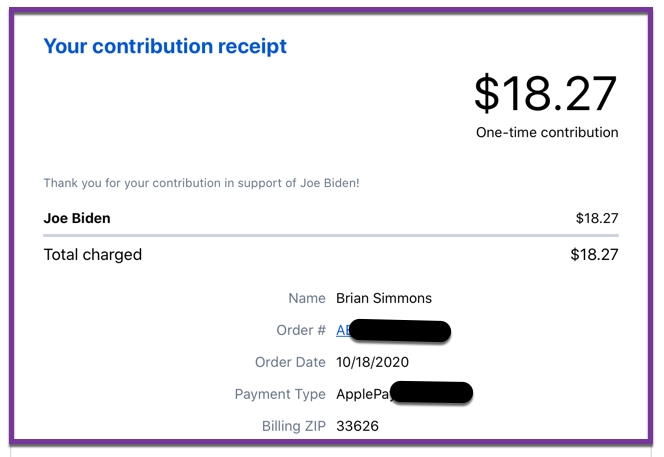Click the 'Order Date' field label
The height and width of the screenshot is (457, 664).
tap(290, 362)
